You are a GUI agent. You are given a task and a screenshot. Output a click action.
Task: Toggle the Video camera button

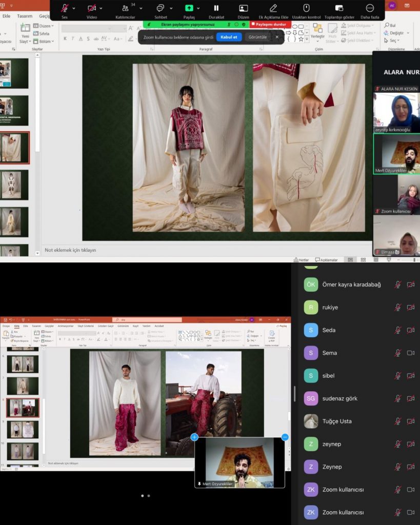click(x=92, y=8)
